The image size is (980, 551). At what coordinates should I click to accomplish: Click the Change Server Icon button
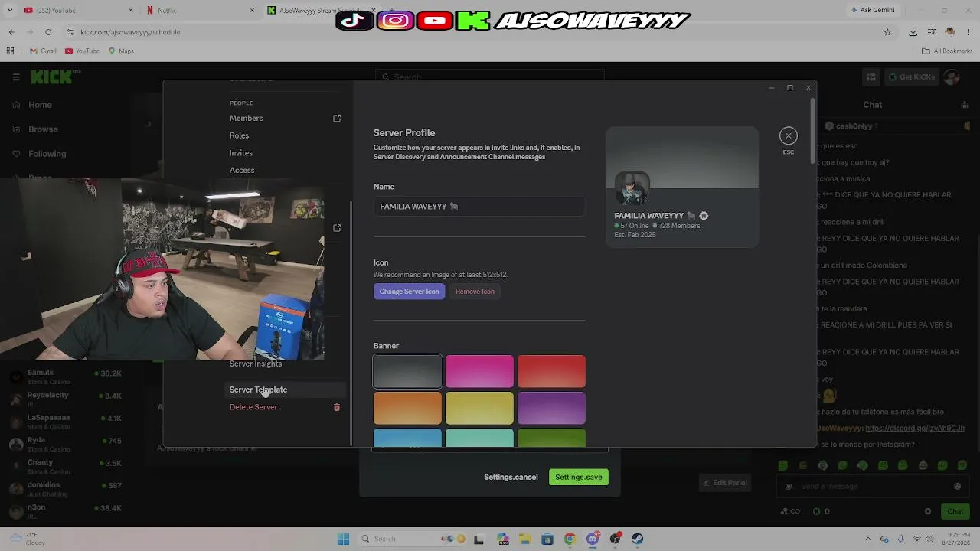(x=409, y=291)
